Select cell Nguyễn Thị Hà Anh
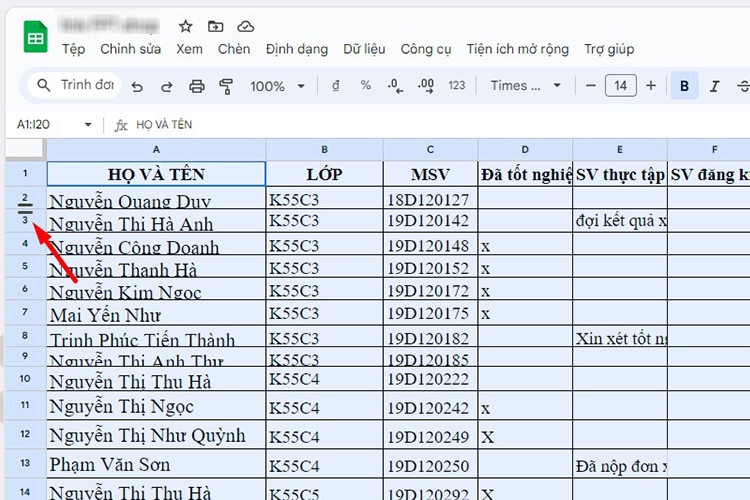This screenshot has width=750, height=500. 156,222
